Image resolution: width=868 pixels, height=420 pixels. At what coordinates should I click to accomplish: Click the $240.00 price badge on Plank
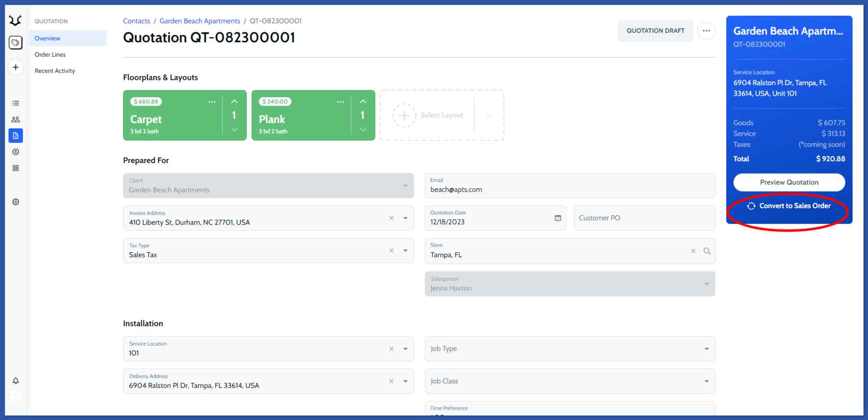tap(275, 102)
